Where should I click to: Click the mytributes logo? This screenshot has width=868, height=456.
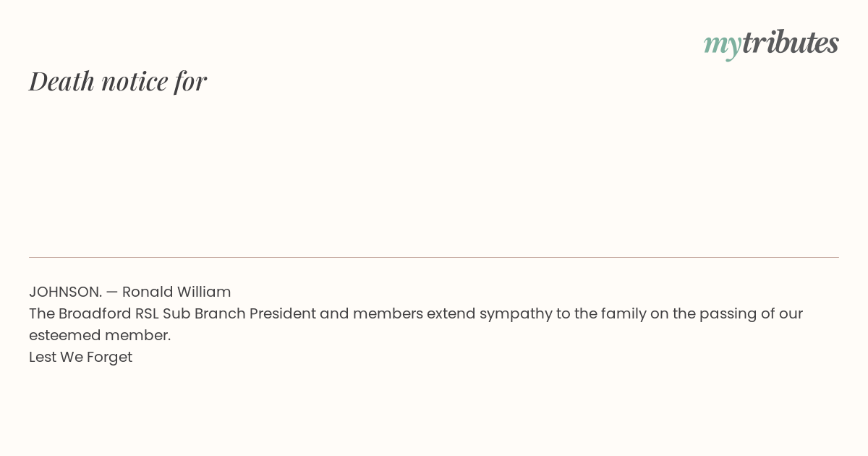[771, 44]
